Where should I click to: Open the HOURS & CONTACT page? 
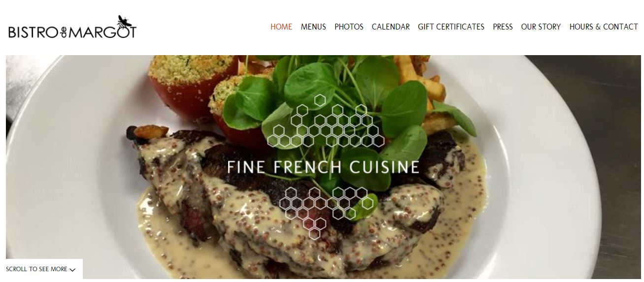[x=604, y=27]
